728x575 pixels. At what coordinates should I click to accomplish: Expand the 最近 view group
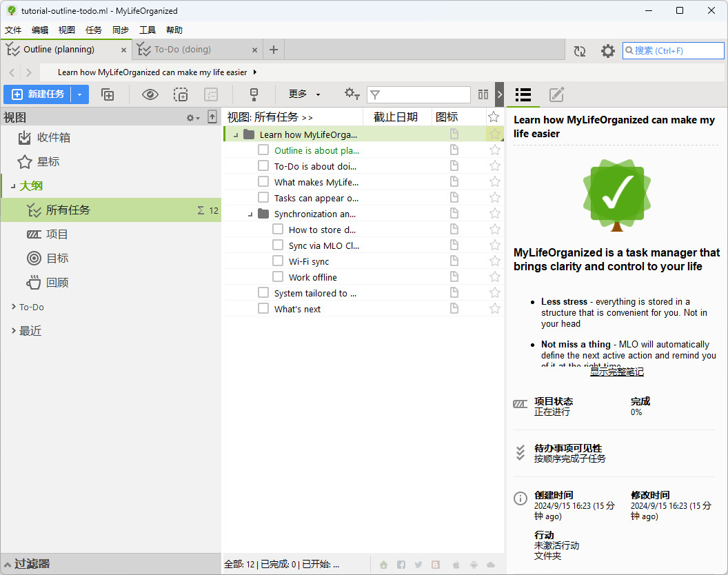click(x=14, y=331)
